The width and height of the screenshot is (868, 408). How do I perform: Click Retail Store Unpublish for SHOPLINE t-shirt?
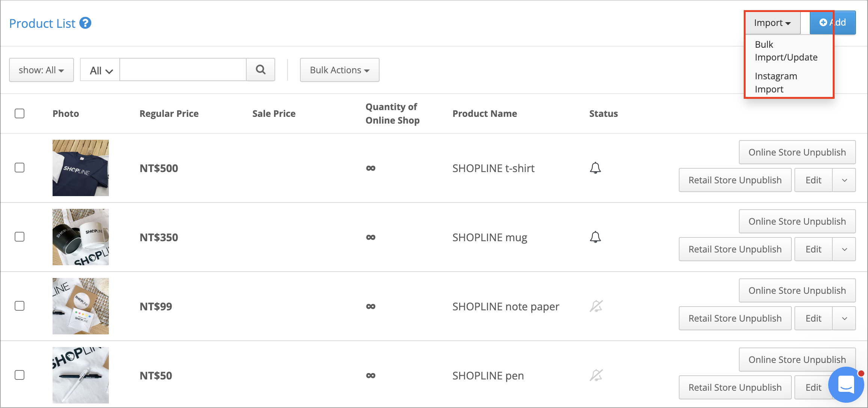tap(735, 180)
